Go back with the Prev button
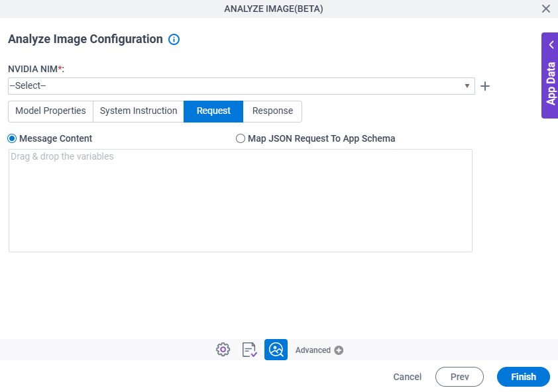The width and height of the screenshot is (558, 392). point(459,377)
